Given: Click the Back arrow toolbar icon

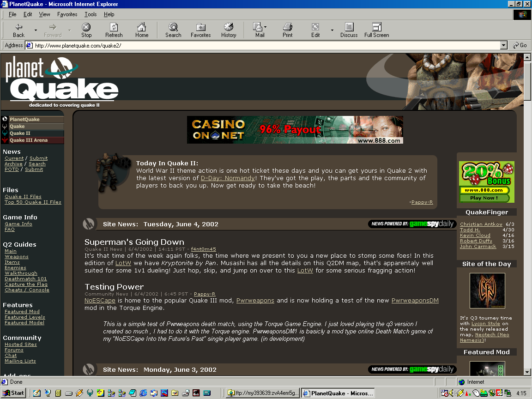Looking at the screenshot, I should [x=19, y=27].
